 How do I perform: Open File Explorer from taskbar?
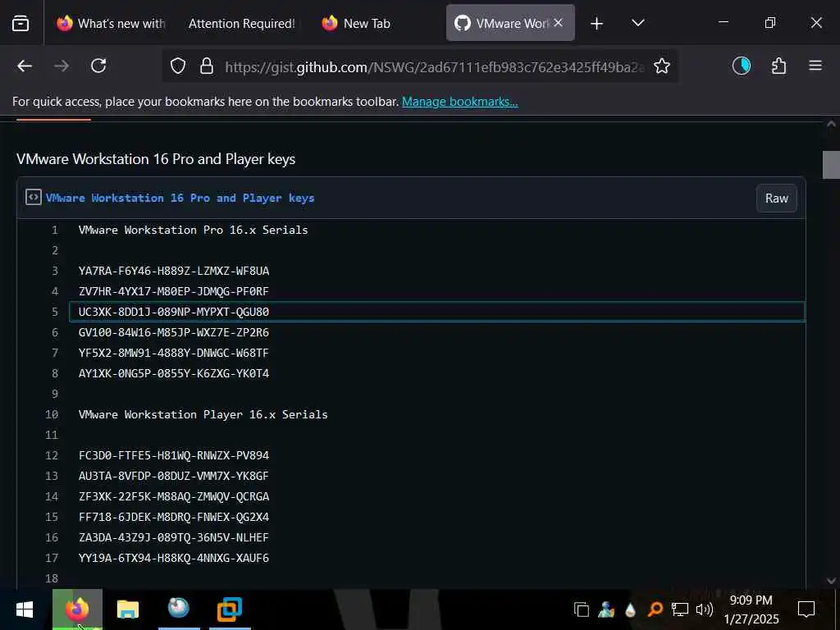pyautogui.click(x=127, y=609)
